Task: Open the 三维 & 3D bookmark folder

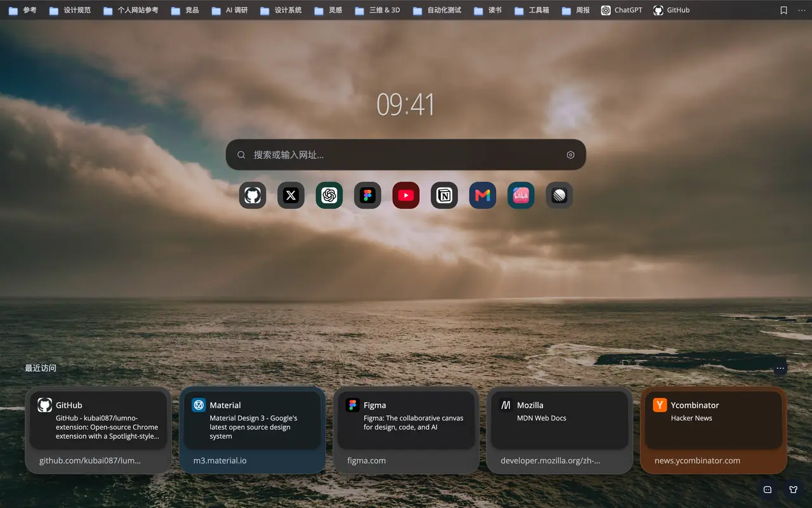Action: tap(377, 10)
